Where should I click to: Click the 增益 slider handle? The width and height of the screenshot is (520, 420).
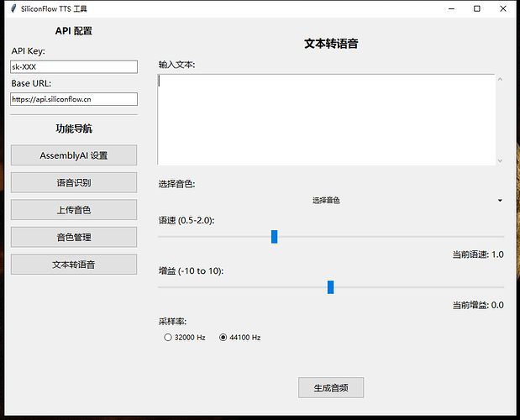(x=331, y=287)
